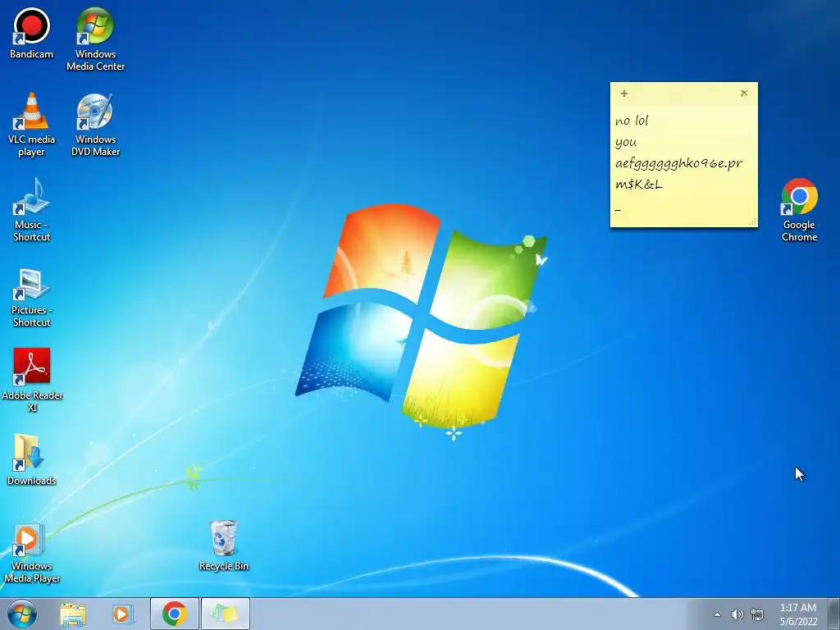Screen dimensions: 840x630
Task: Click the Music - Shortcut icon
Action: (x=32, y=209)
